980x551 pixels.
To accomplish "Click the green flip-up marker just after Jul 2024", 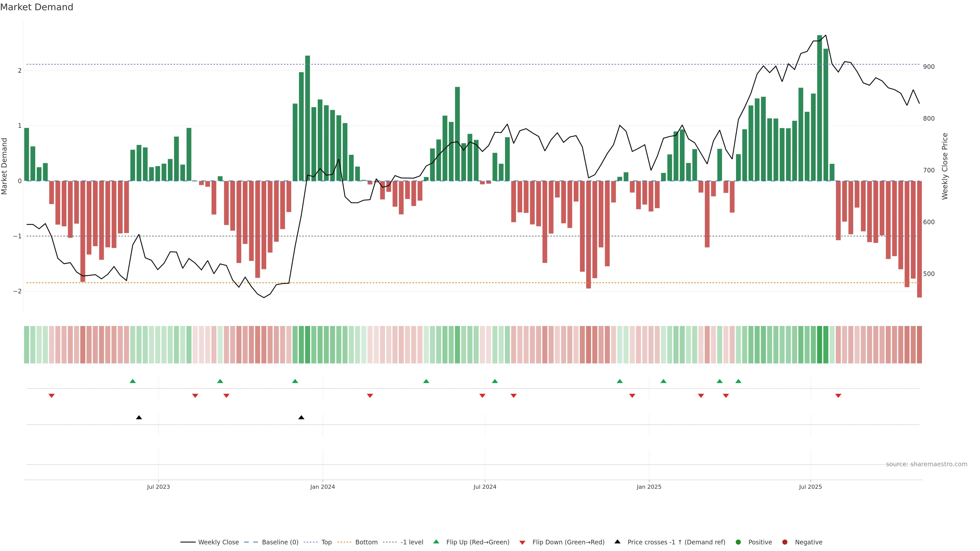I will (495, 381).
